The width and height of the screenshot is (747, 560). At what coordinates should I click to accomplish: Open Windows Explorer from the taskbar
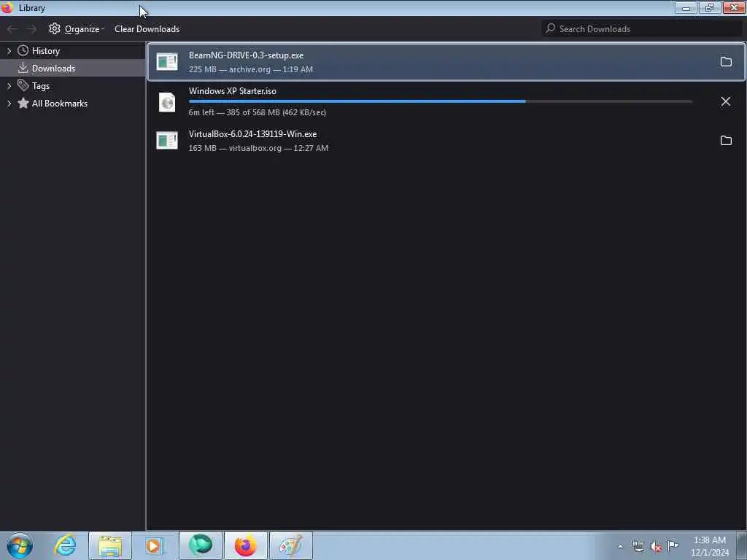[x=110, y=545]
